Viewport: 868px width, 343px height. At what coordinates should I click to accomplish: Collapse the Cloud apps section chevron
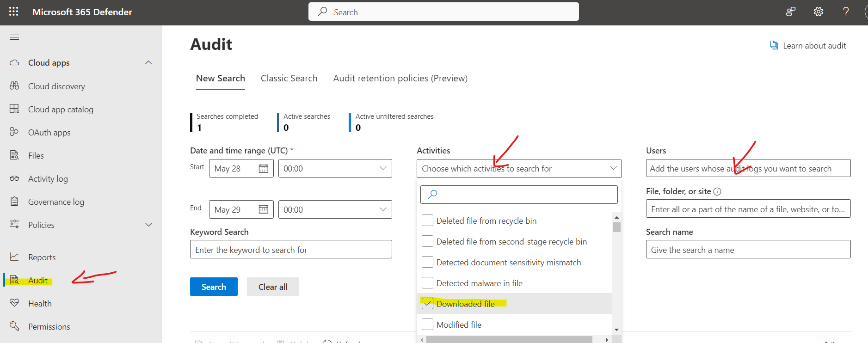pos(148,62)
